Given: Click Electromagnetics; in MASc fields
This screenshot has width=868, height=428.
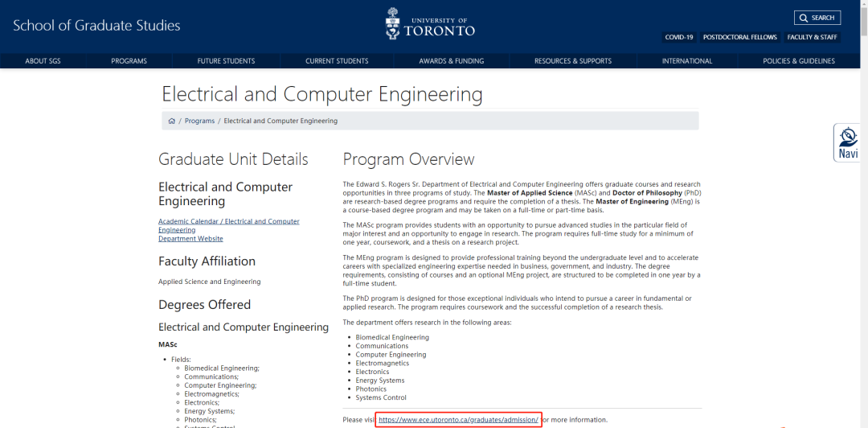Looking at the screenshot, I should click(x=212, y=393).
